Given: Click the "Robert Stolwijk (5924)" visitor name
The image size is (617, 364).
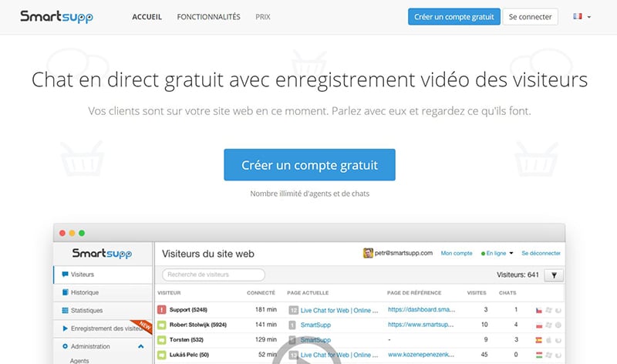Looking at the screenshot, I should point(198,325).
